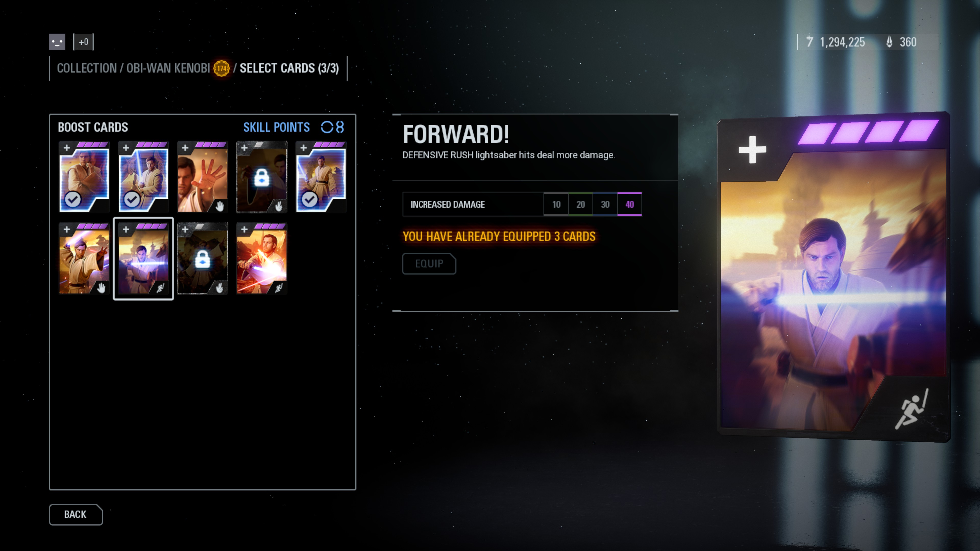Open the Collection breadcrumb
Image resolution: width=980 pixels, height=551 pixels.
(87, 68)
